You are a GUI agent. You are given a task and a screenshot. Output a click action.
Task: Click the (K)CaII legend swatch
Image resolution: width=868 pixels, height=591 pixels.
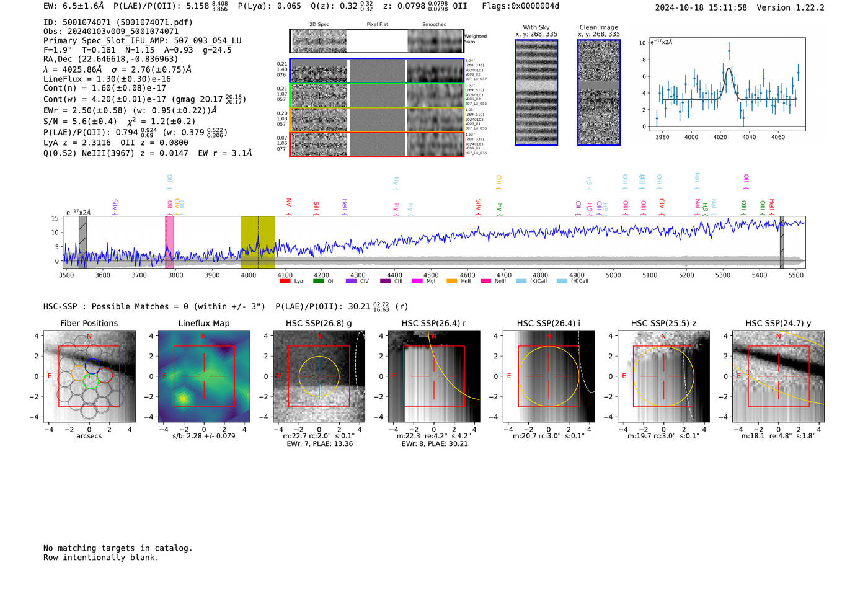[521, 281]
